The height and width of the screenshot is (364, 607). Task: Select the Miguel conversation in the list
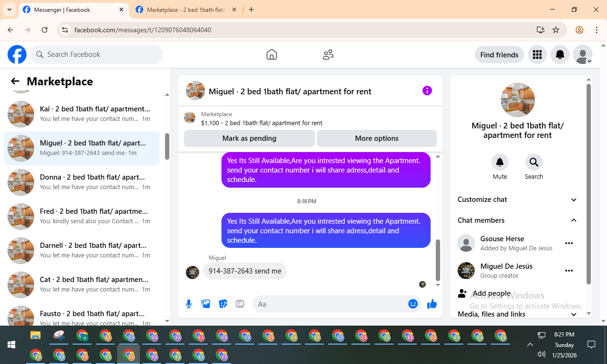pos(82,148)
